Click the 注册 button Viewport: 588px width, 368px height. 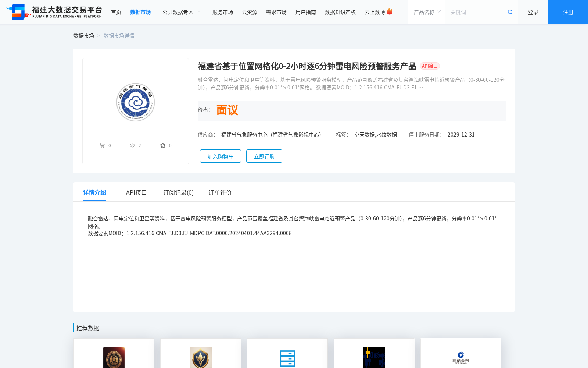pos(568,12)
